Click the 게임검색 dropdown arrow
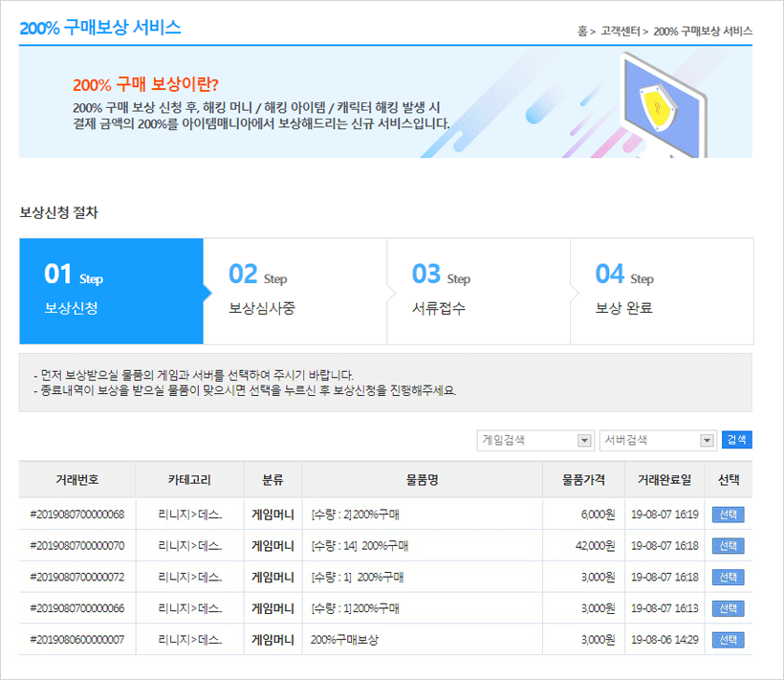 [x=585, y=441]
